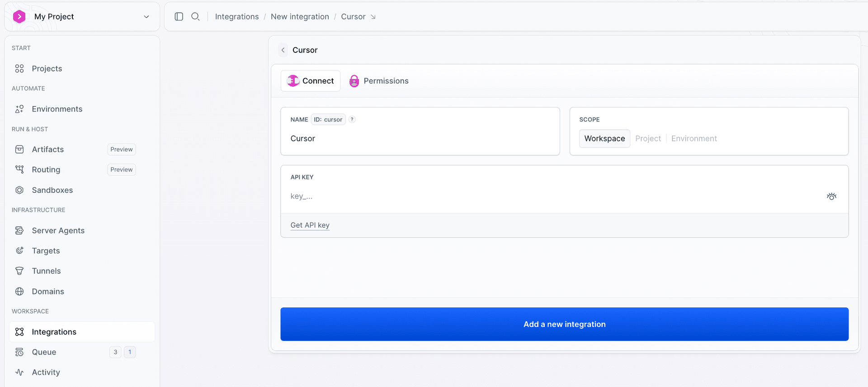Open Server Agents in the sidebar

[58, 230]
